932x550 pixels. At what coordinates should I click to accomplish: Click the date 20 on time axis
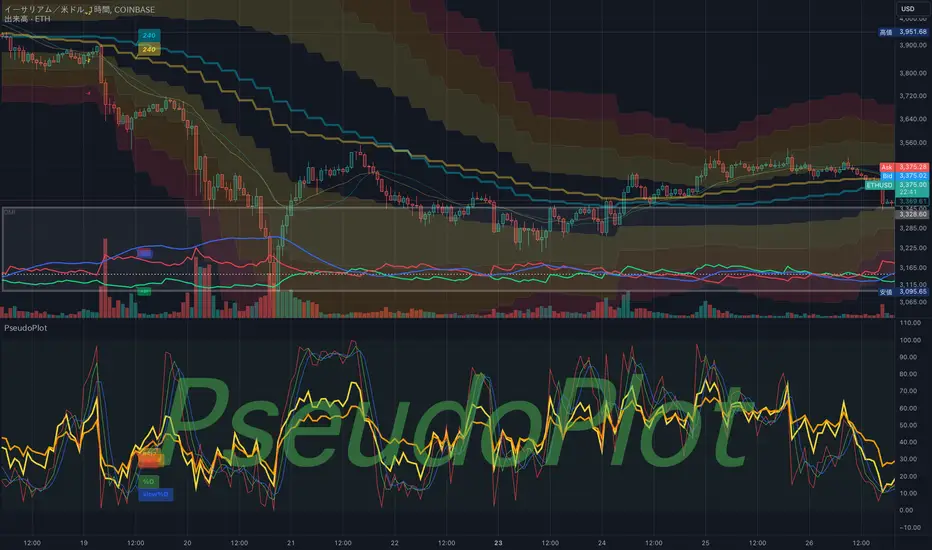[187, 543]
